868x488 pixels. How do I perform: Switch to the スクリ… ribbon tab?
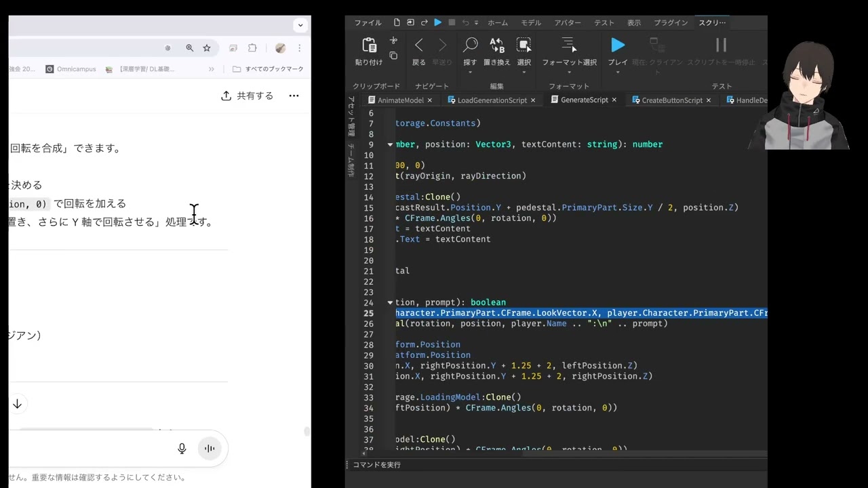click(x=712, y=22)
